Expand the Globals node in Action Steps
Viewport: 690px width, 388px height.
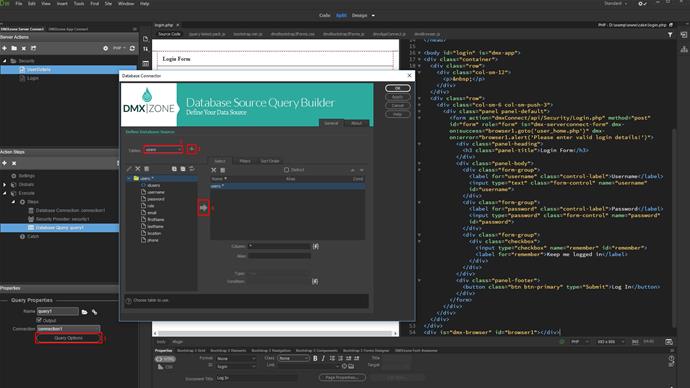pyautogui.click(x=5, y=185)
